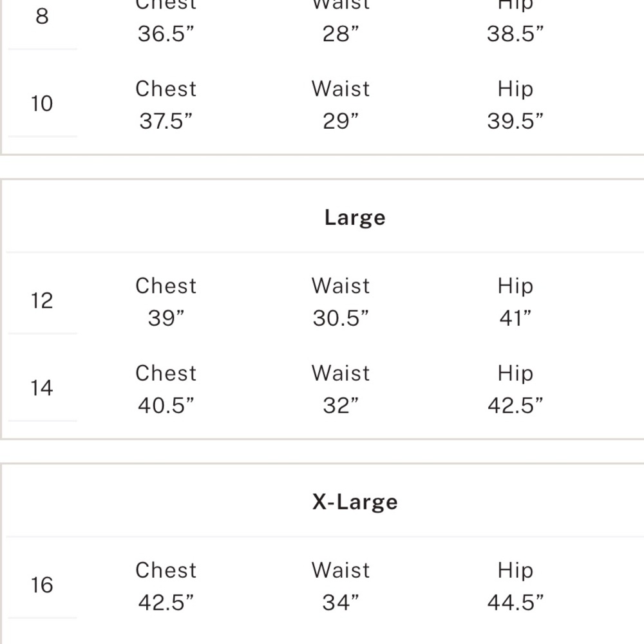The height and width of the screenshot is (644, 644).
Task: Select the 42.5" hip value for size 14
Action: point(515,406)
